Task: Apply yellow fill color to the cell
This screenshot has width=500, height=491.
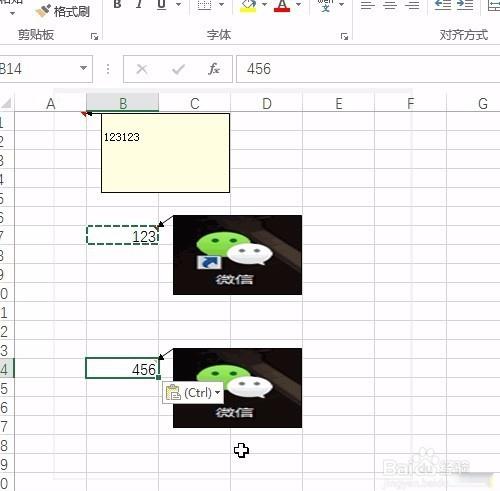Action: (248, 5)
